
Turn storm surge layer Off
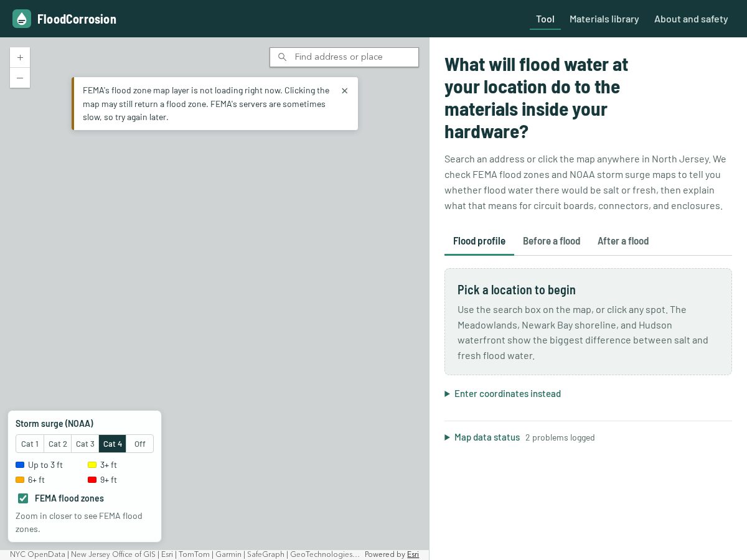(140, 444)
